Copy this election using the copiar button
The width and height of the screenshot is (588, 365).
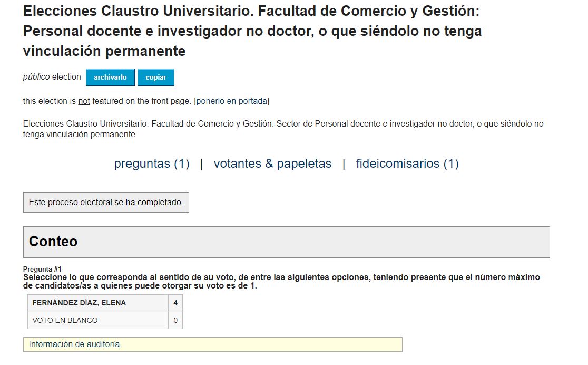tap(155, 78)
